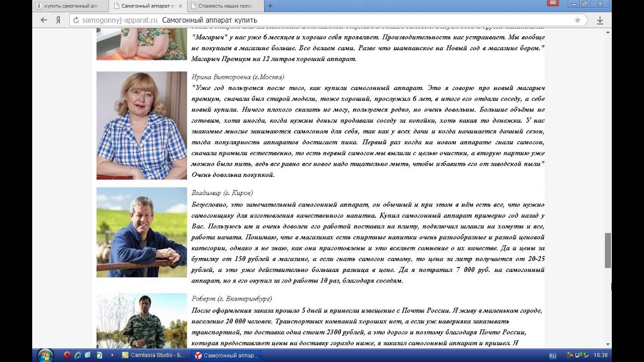Click the name Роберт (г. Екатеринбург)
644x362 pixels.
pyautogui.click(x=231, y=299)
